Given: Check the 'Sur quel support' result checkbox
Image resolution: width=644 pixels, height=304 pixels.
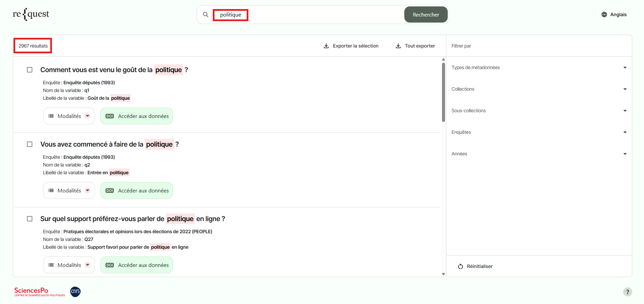Looking at the screenshot, I should tap(30, 219).
